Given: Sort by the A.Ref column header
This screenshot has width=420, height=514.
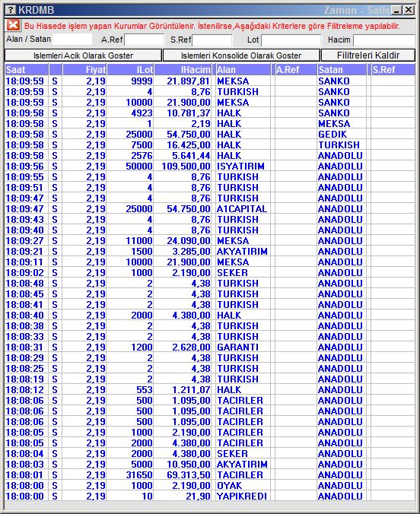Looking at the screenshot, I should 296,70.
